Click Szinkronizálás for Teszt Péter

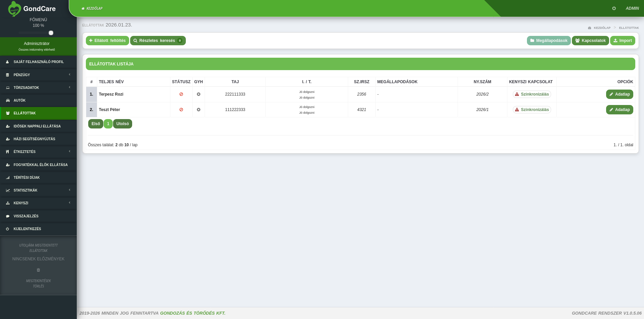[x=532, y=110]
